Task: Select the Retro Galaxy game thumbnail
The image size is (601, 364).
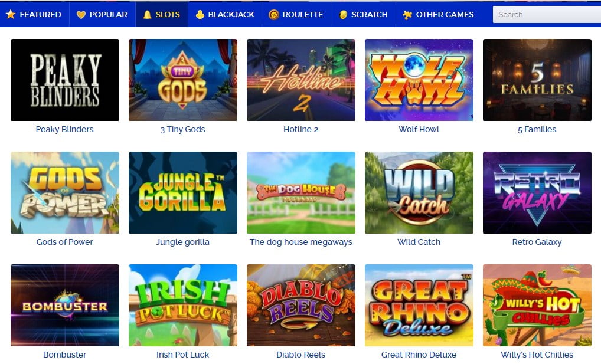Action: pos(537,192)
